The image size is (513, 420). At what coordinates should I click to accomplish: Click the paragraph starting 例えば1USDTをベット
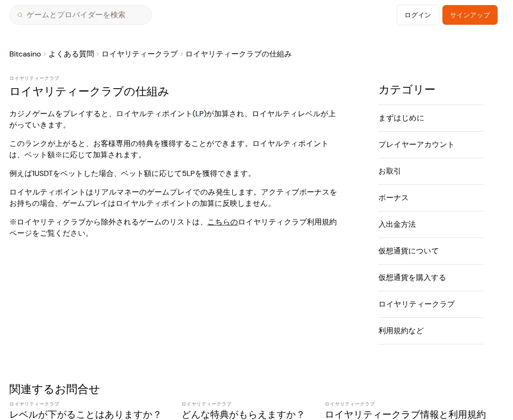[x=132, y=174]
